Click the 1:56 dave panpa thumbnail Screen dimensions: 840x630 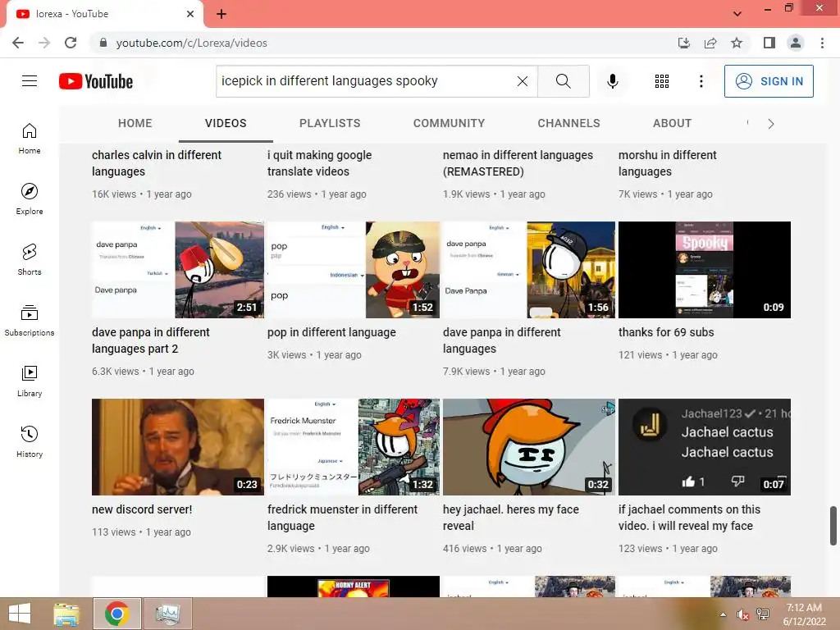529,270
